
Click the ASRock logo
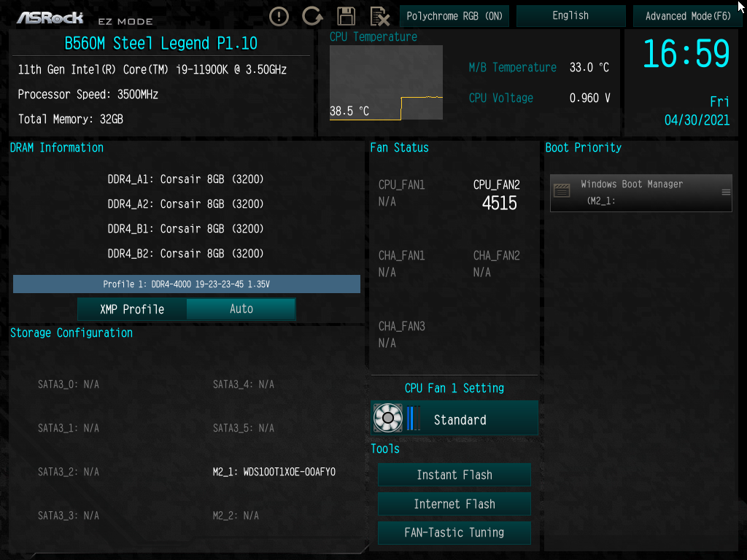click(x=50, y=18)
